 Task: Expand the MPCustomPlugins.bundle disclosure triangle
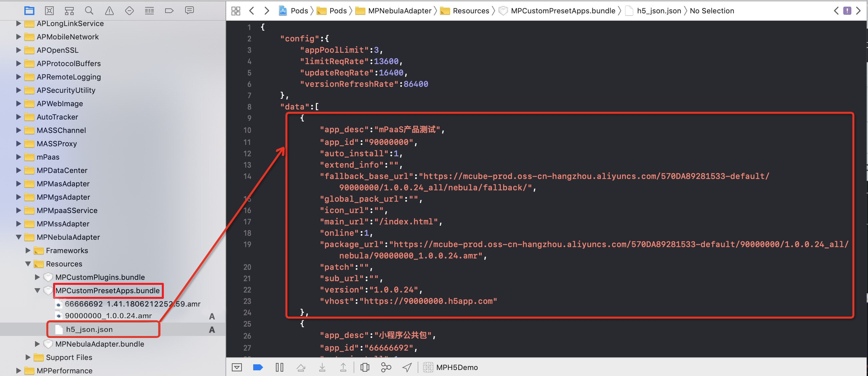pos(37,277)
